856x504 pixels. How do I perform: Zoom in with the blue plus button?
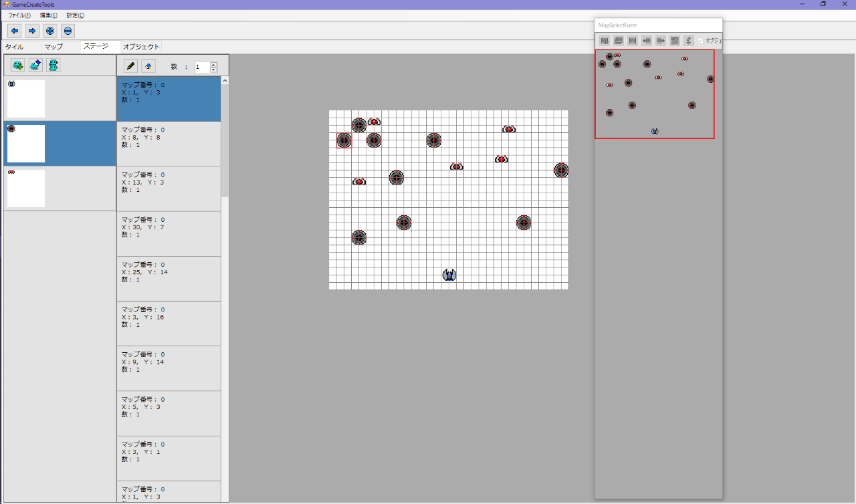[x=50, y=31]
